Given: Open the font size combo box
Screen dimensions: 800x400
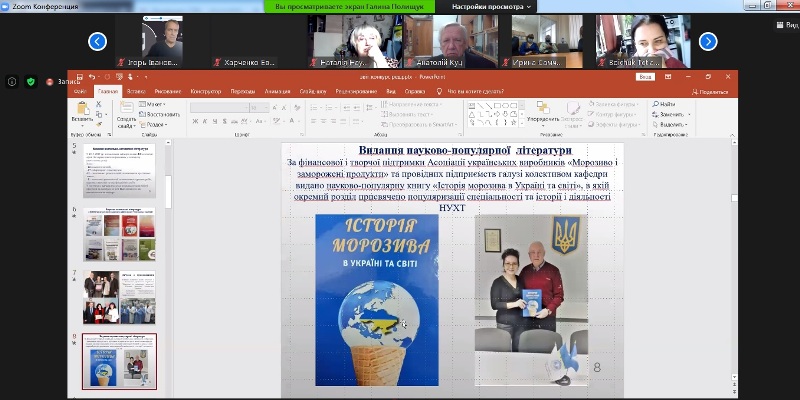Looking at the screenshot, I should pos(259,108).
